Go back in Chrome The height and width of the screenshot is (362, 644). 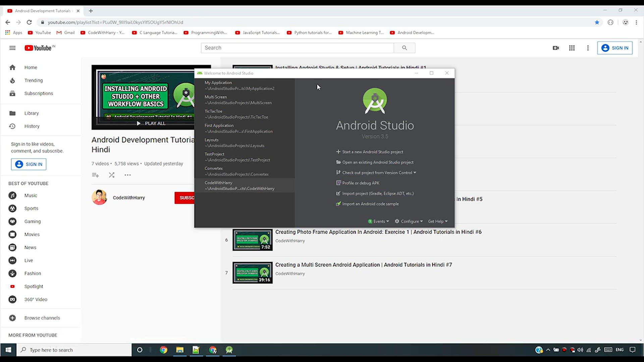pos(8,22)
